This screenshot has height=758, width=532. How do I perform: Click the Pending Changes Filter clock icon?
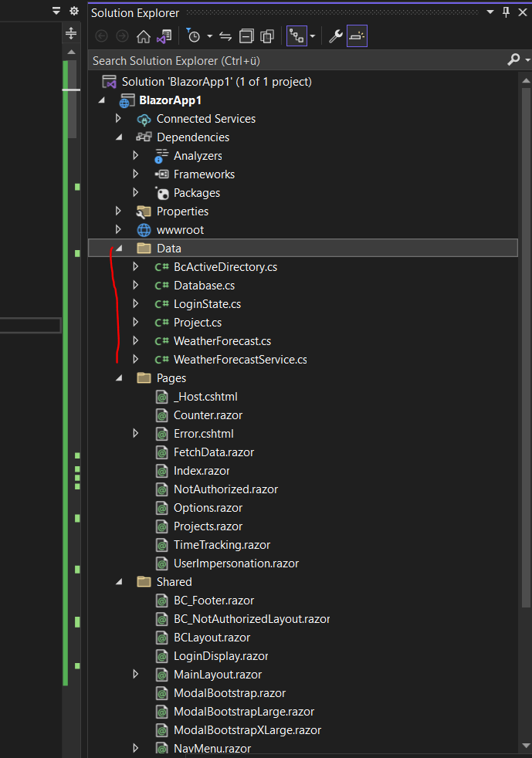point(194,36)
